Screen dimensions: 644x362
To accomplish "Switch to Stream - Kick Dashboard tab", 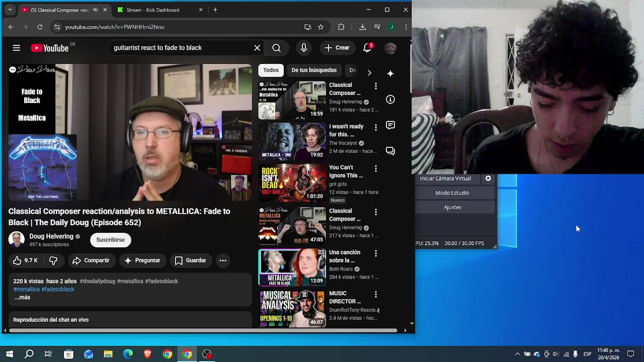I will pyautogui.click(x=152, y=10).
